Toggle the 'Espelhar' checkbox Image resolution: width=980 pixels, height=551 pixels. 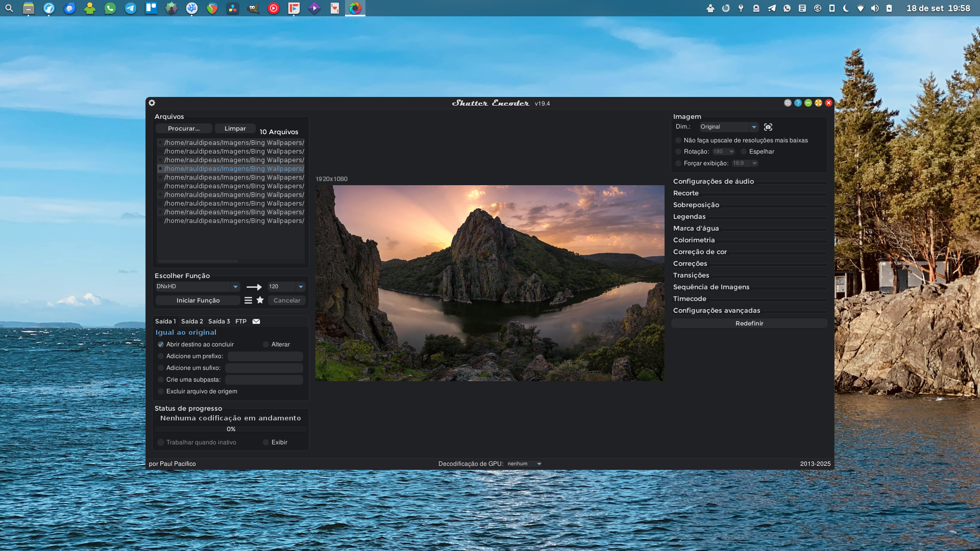[744, 152]
